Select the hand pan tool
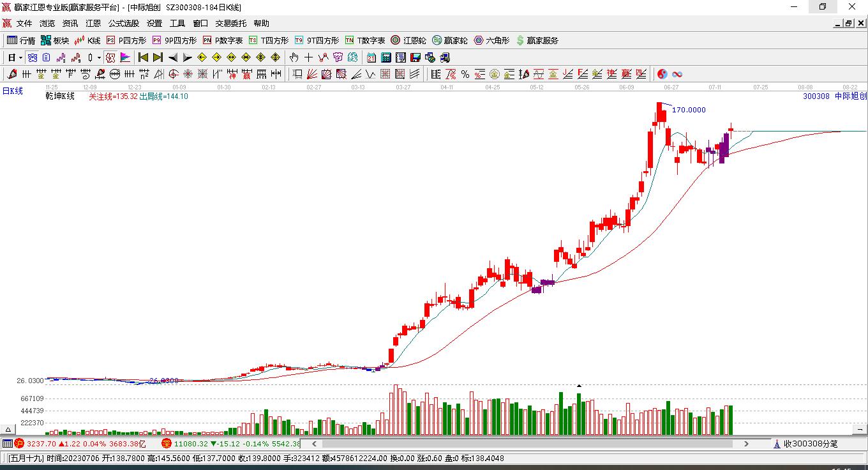Image resolution: width=868 pixels, height=470 pixels. pyautogui.click(x=294, y=57)
